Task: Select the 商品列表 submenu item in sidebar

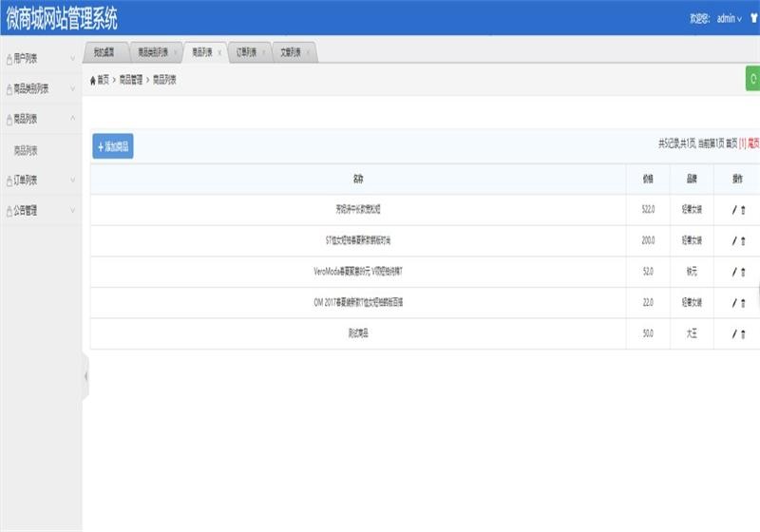Action: point(27,150)
